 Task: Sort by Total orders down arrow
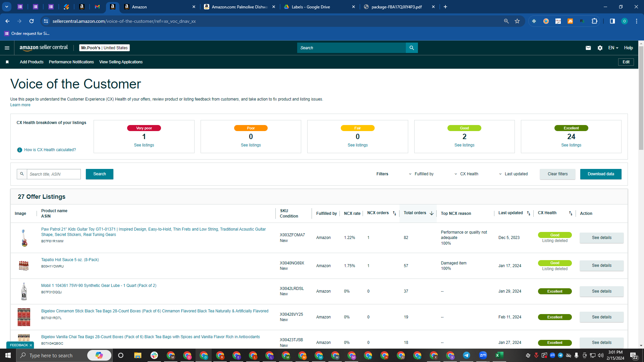(x=431, y=213)
